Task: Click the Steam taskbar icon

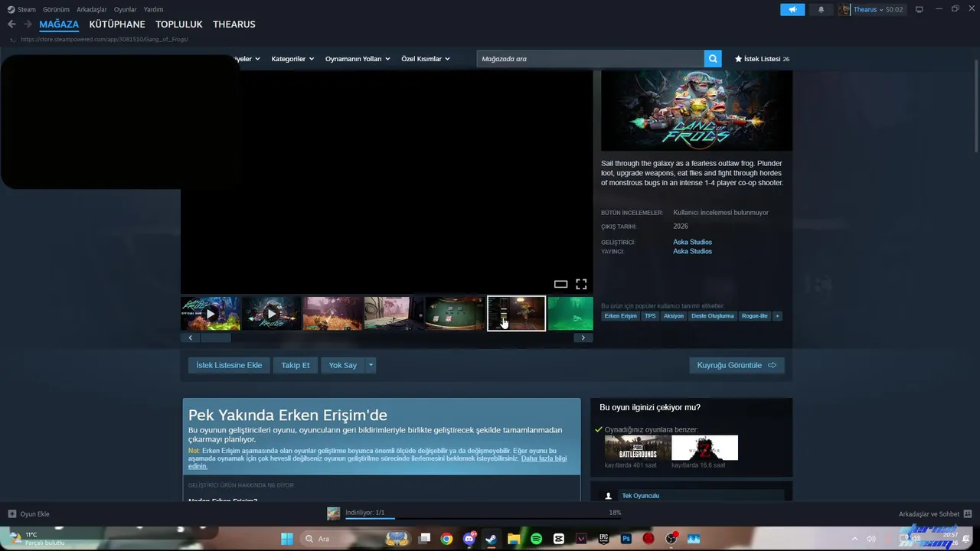Action: click(x=492, y=539)
